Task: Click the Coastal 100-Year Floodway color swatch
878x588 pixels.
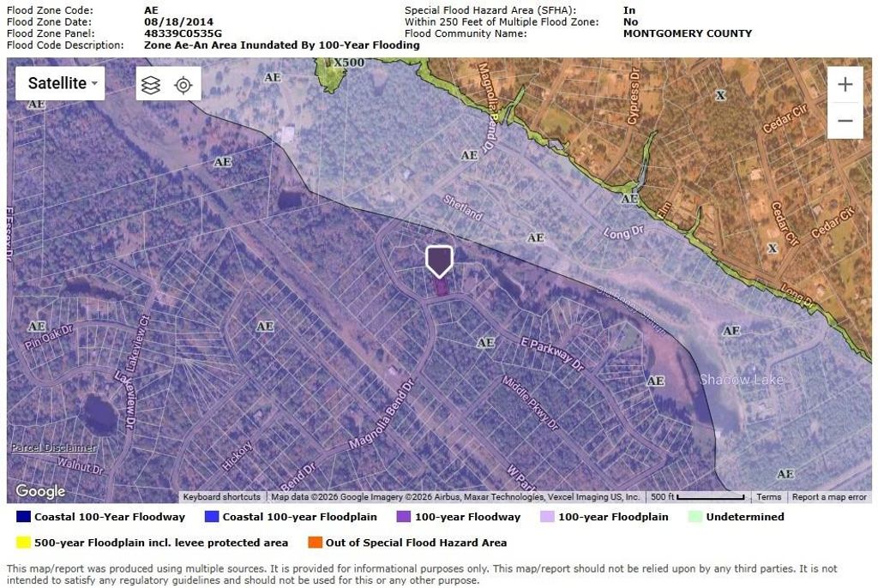Action: (x=23, y=517)
